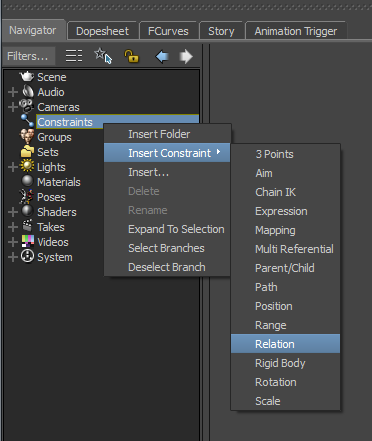Click the Materials sphere icon
The image size is (372, 441).
[27, 181]
